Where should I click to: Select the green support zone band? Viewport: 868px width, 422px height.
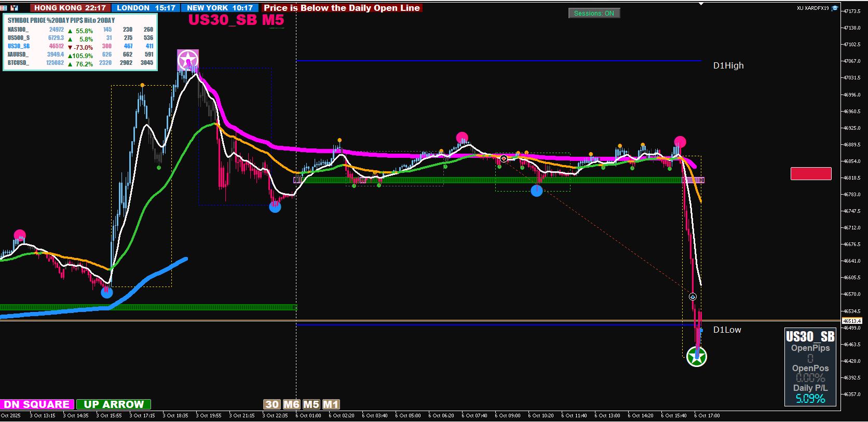(x=498, y=180)
